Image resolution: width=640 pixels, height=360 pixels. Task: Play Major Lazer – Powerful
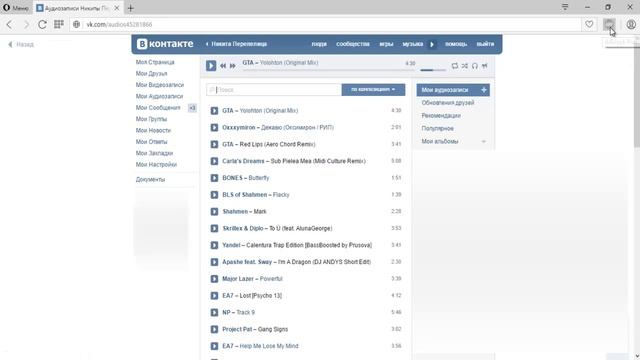[214, 279]
